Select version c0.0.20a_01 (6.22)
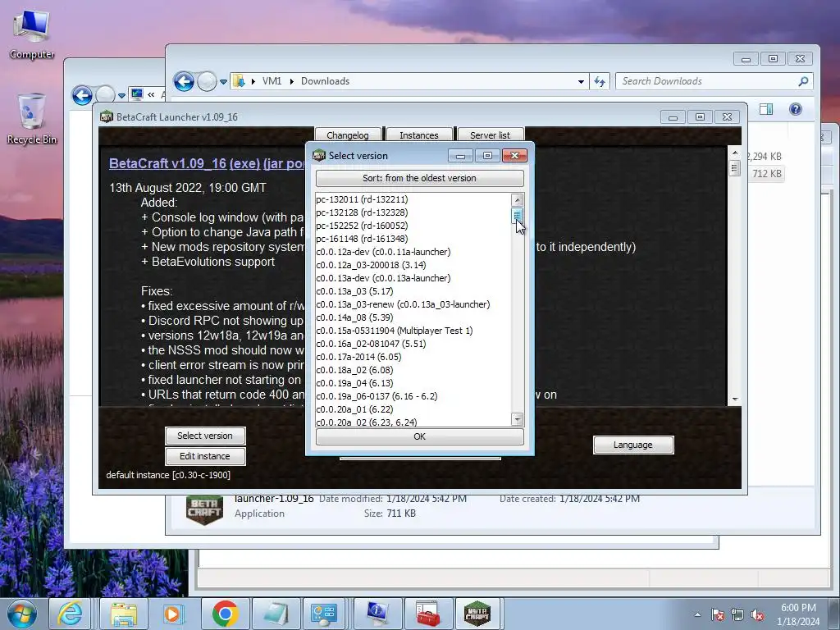Image resolution: width=840 pixels, height=630 pixels. [x=413, y=409]
